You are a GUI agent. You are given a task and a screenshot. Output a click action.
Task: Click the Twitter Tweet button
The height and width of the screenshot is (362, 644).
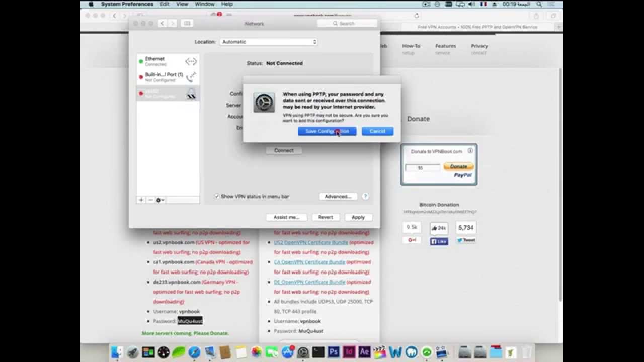pyautogui.click(x=466, y=240)
